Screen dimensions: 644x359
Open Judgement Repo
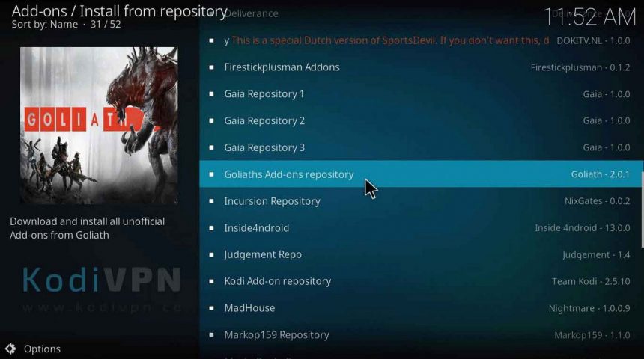[x=421, y=254]
